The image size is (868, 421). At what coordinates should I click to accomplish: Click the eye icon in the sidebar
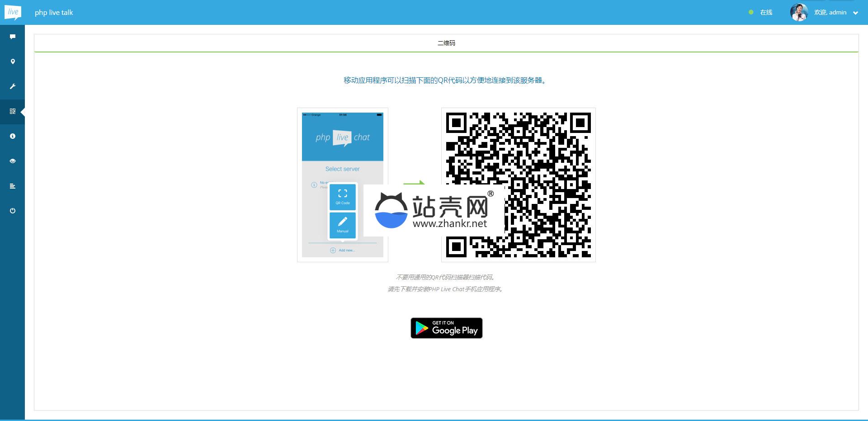tap(13, 161)
